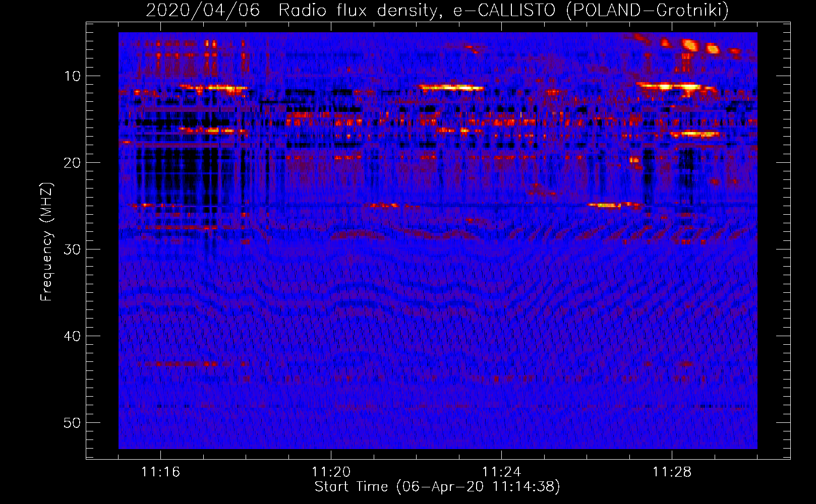Image resolution: width=816 pixels, height=504 pixels.
Task: Click the time tick label '11:16'
Action: (x=161, y=472)
